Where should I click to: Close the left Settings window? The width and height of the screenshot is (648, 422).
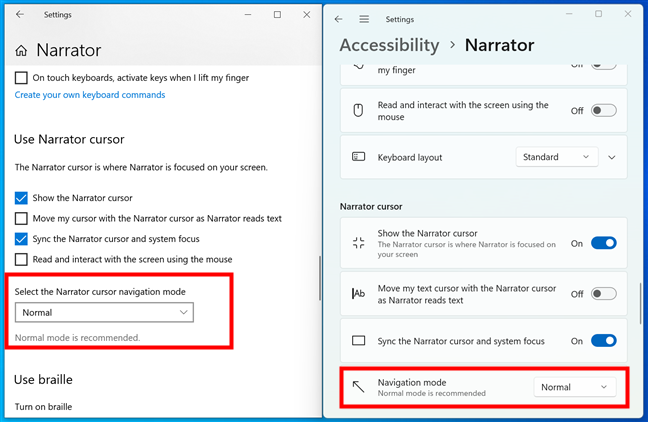click(307, 14)
